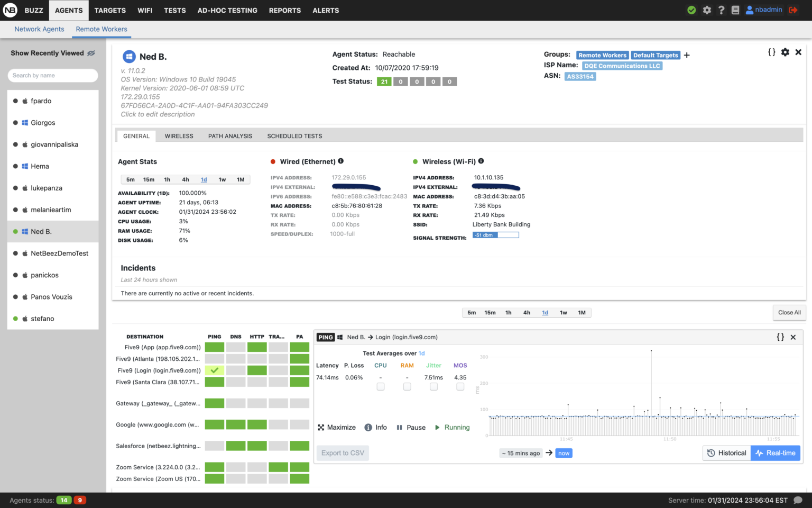Enable the Jitter checkbox under Test Averages
812x508 pixels.
[x=433, y=386]
